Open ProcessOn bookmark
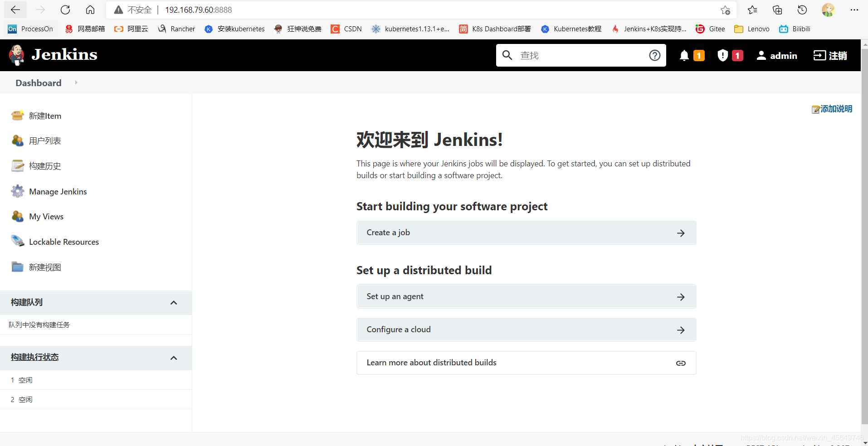The width and height of the screenshot is (868, 446). pyautogui.click(x=30, y=29)
